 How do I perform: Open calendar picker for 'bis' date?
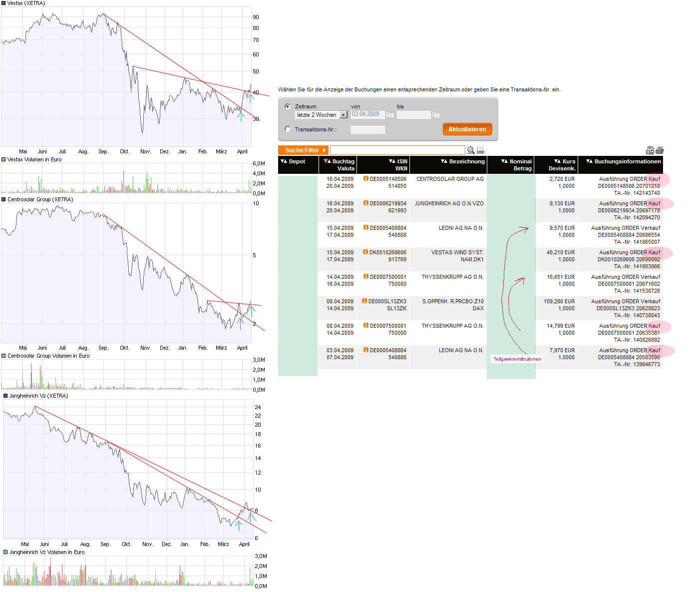(x=436, y=115)
